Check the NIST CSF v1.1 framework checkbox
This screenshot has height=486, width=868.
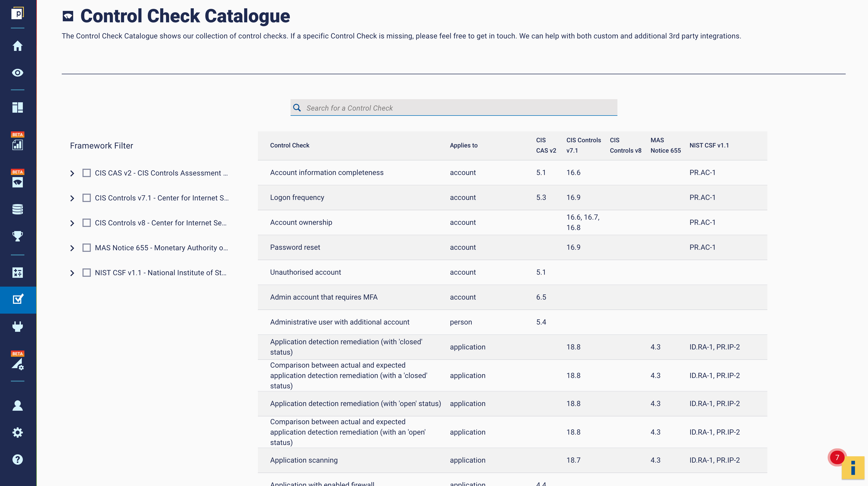pyautogui.click(x=87, y=273)
